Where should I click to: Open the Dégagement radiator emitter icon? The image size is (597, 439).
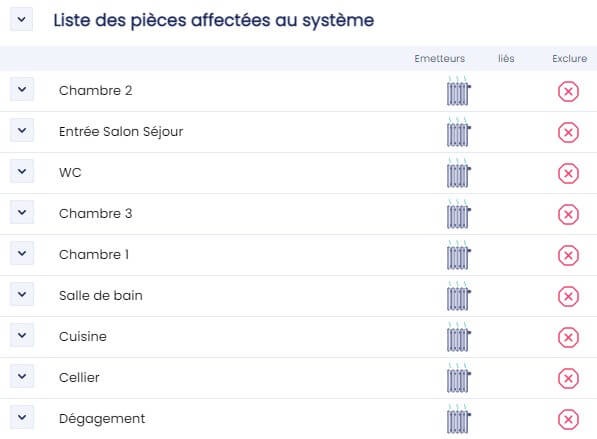[x=458, y=419]
